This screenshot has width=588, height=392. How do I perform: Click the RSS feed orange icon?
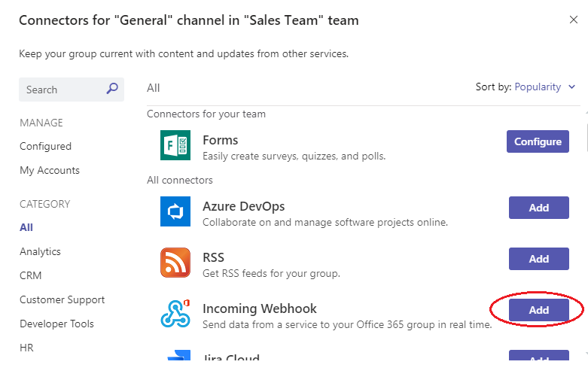coord(175,263)
